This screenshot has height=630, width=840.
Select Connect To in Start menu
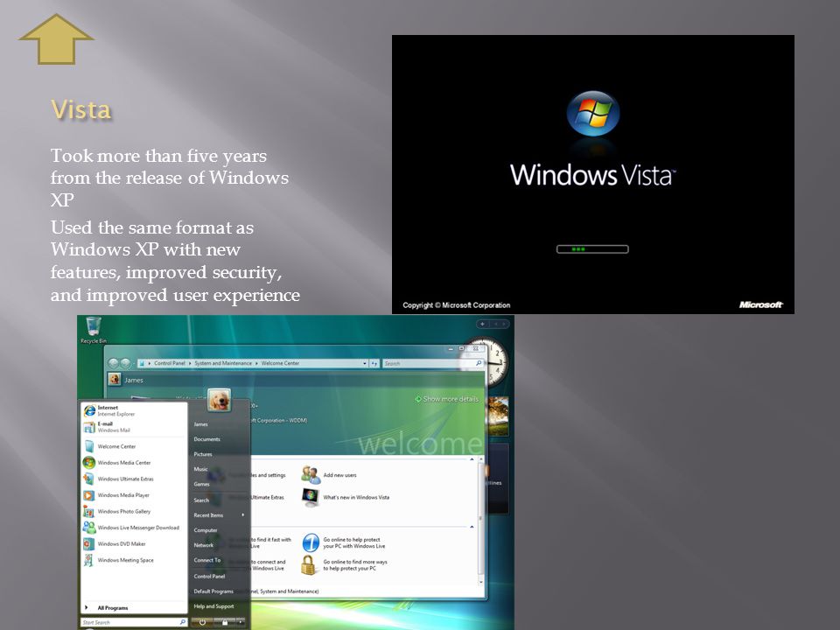207,560
